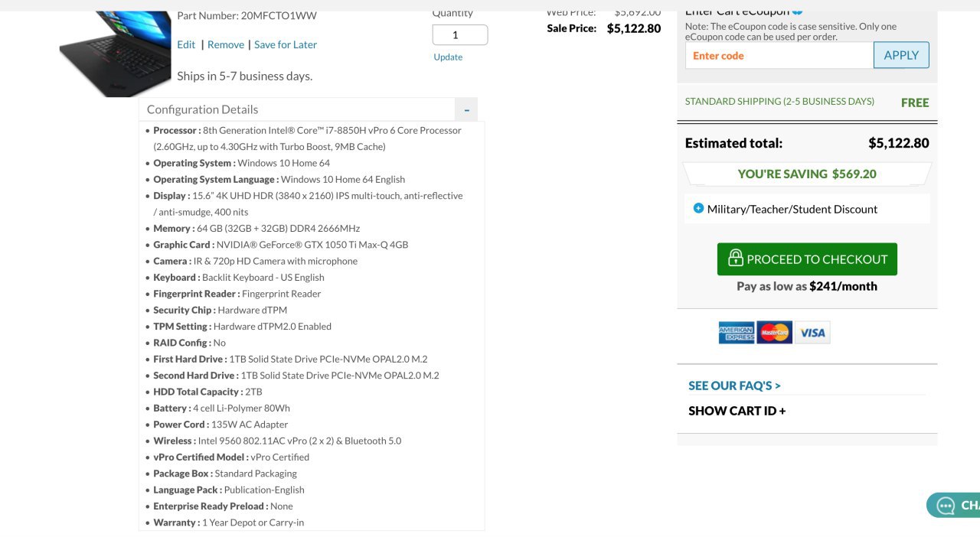This screenshot has height=537, width=980.
Task: Click the plus icon beside Military/Teacher/Student Discount
Action: 698,208
